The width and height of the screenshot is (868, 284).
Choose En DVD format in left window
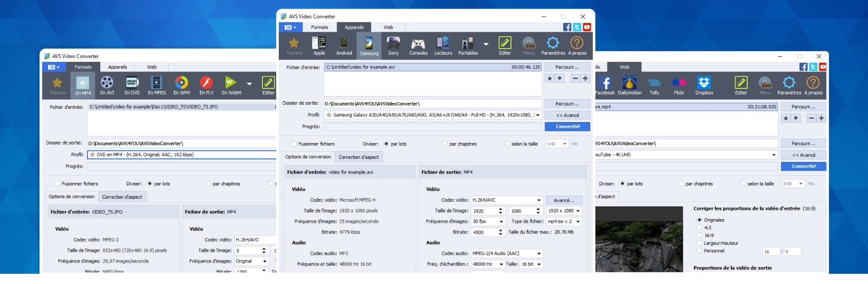[x=132, y=85]
